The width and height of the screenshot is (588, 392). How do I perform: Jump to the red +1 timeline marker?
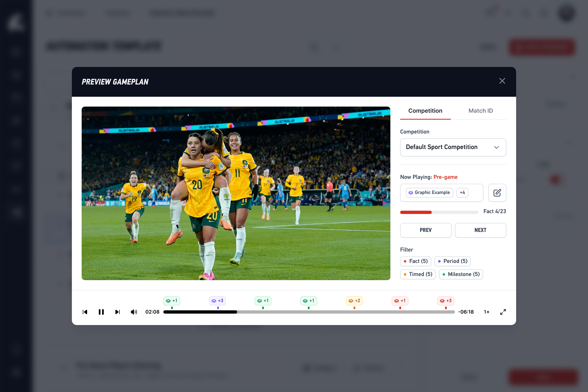[x=400, y=301]
